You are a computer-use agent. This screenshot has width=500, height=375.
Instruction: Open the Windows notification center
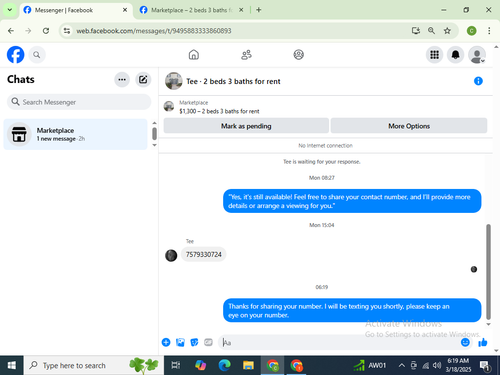click(485, 366)
